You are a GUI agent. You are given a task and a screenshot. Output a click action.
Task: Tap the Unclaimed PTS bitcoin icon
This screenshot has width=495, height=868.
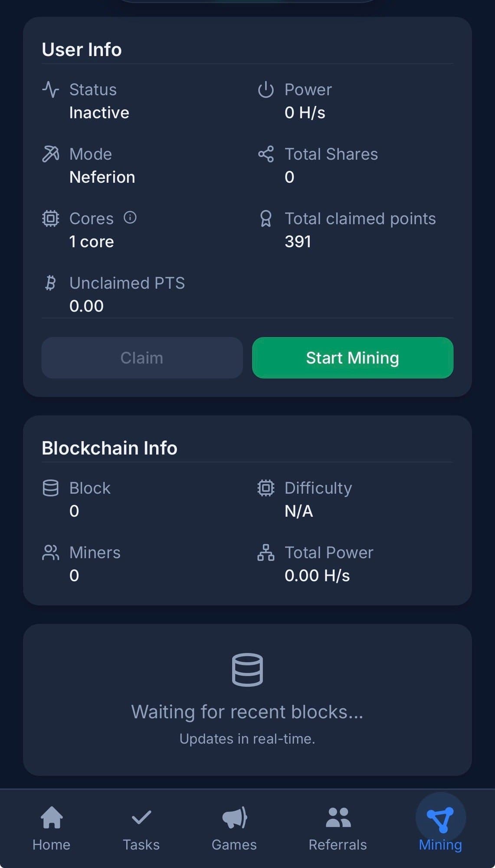click(x=51, y=283)
